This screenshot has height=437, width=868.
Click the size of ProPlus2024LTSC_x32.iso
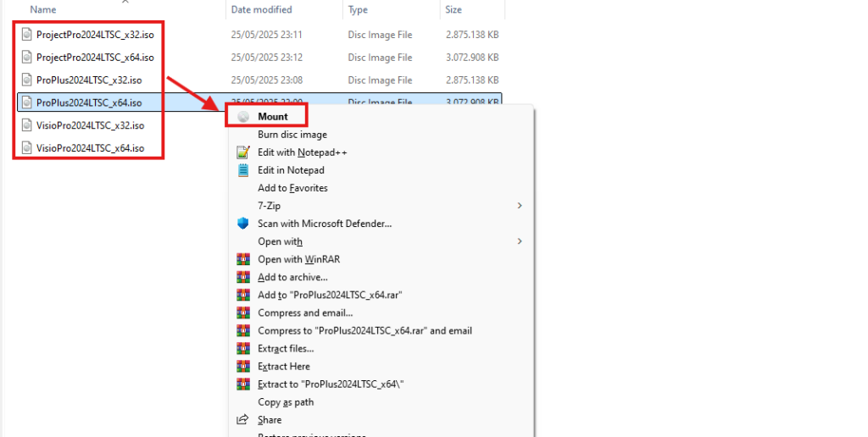point(472,80)
